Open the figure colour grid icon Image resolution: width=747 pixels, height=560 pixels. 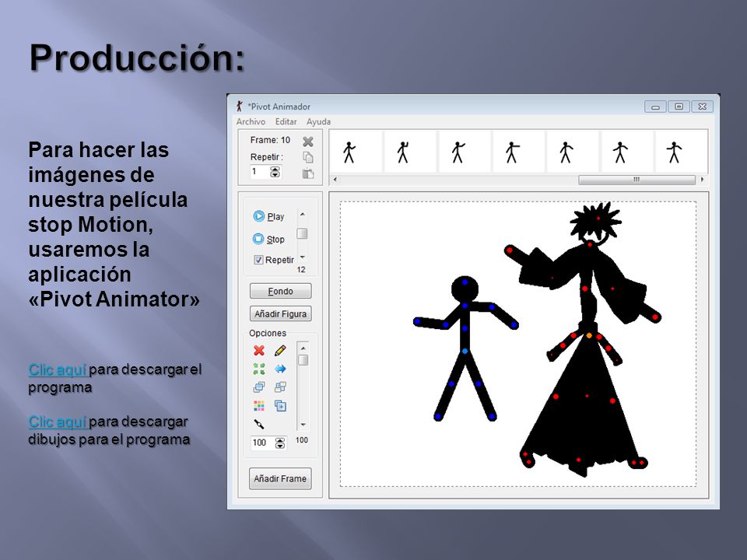coord(258,406)
